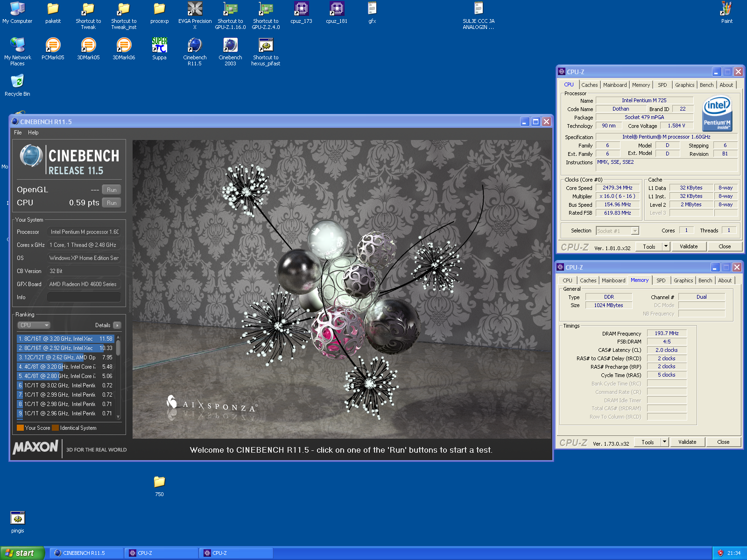Click Validate in upper CPU-Z window

click(689, 246)
